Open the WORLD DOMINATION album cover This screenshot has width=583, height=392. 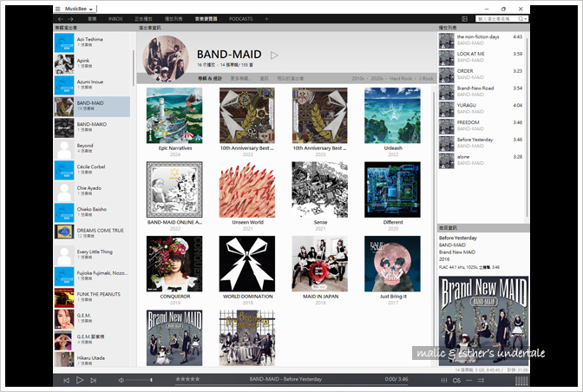[x=247, y=264]
